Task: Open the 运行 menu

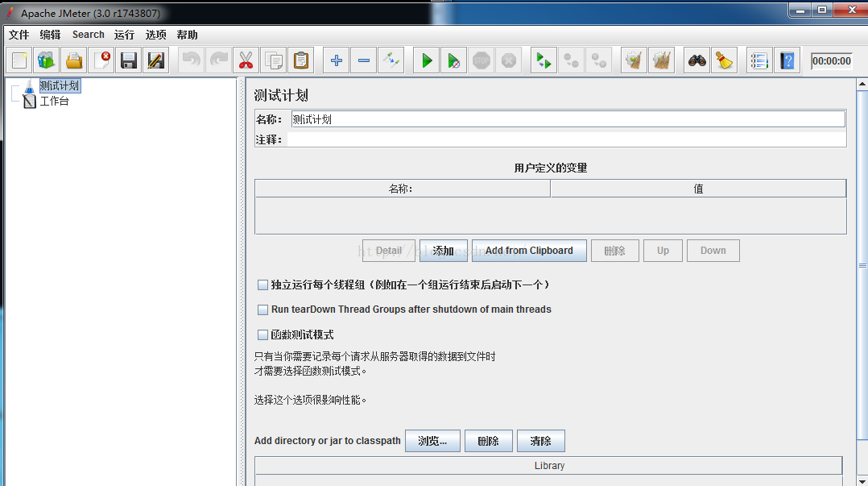Action: coord(124,35)
